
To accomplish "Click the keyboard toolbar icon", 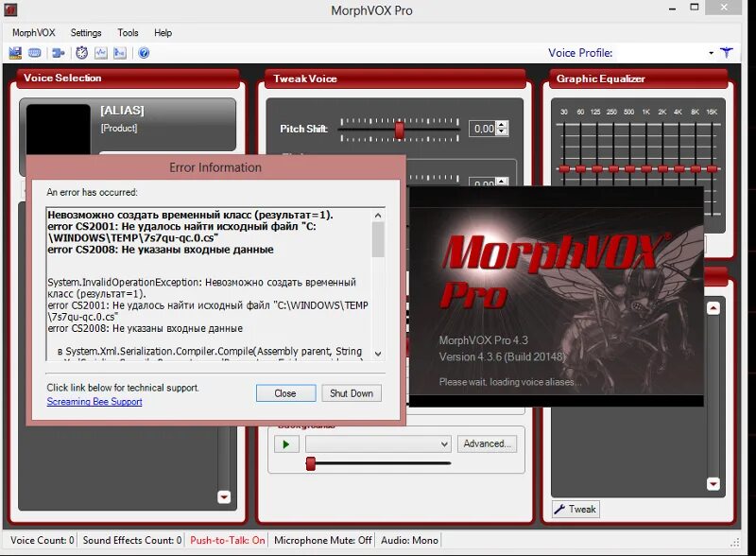I will tap(34, 53).
